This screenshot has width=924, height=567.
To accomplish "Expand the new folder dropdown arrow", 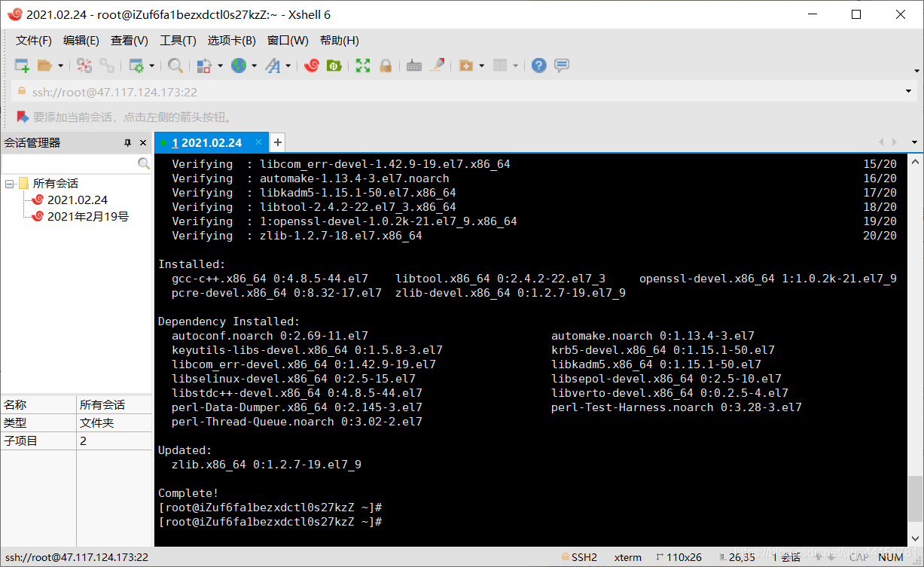I will pyautogui.click(x=481, y=66).
